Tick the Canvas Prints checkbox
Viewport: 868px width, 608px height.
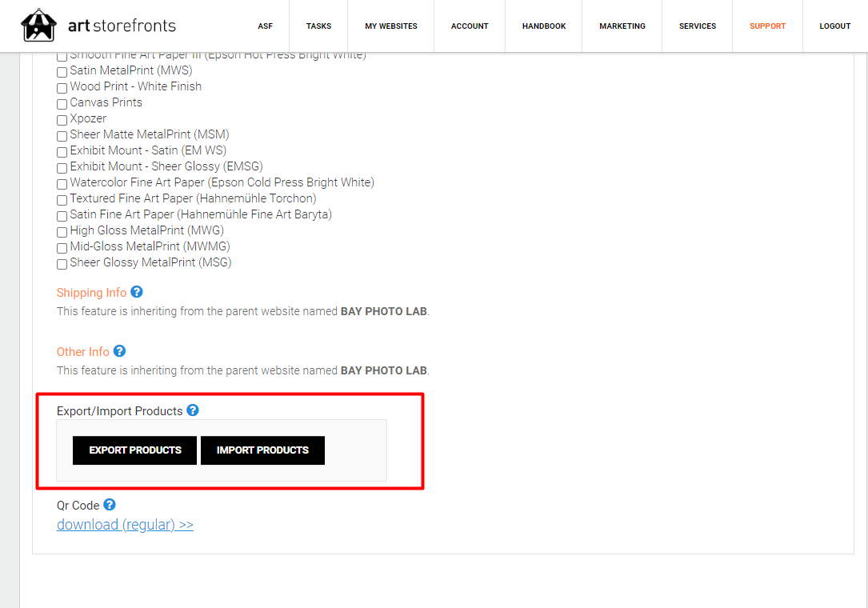pos(62,104)
